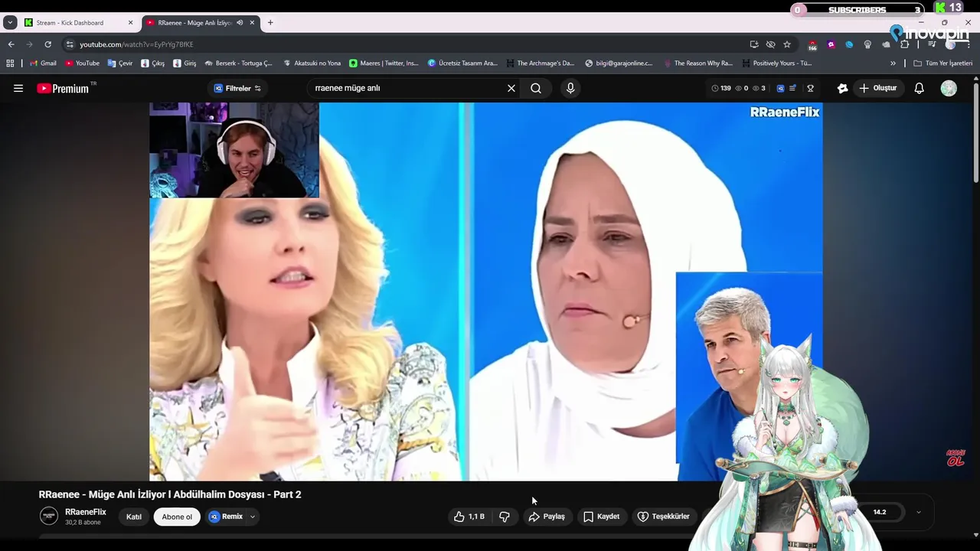The width and height of the screenshot is (980, 551).
Task: Click the clock stat showing 139
Action: pos(721,88)
